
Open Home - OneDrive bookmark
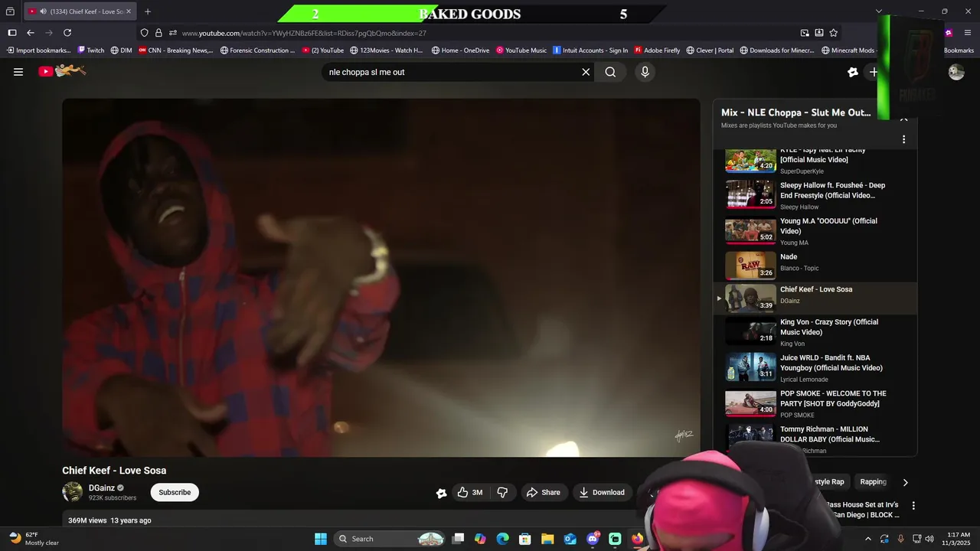460,51
